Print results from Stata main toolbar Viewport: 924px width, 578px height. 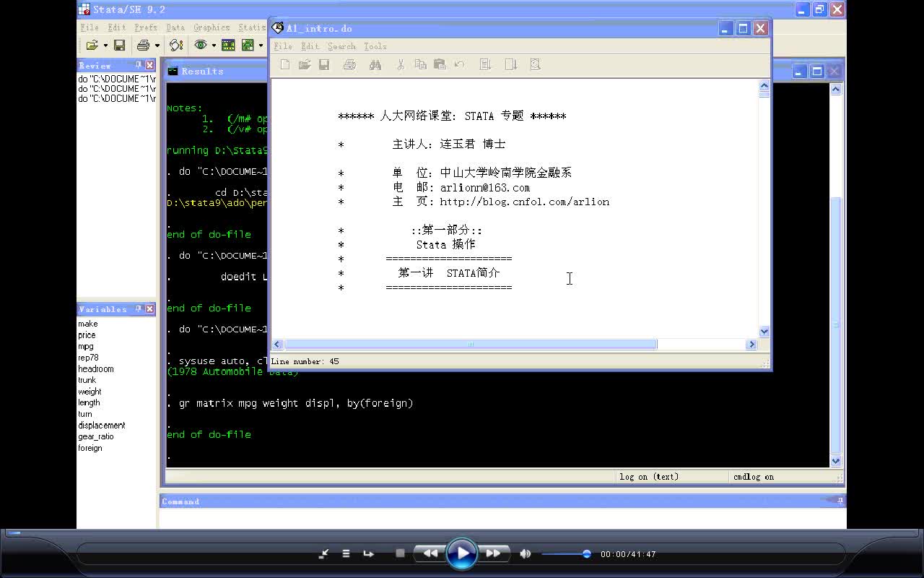point(144,46)
